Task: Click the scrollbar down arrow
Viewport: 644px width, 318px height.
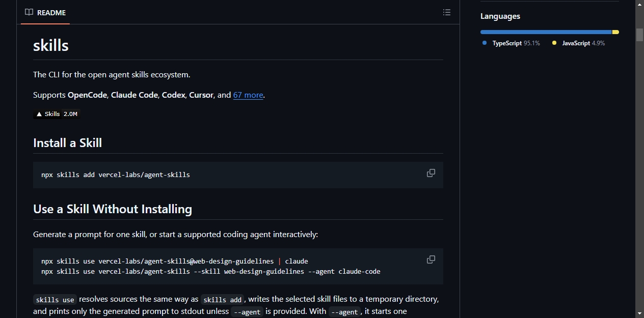Action: [639, 313]
